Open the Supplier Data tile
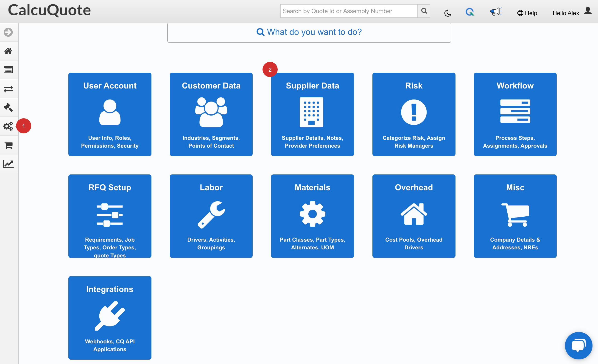Screen dimensions: 598x364 pyautogui.click(x=312, y=114)
